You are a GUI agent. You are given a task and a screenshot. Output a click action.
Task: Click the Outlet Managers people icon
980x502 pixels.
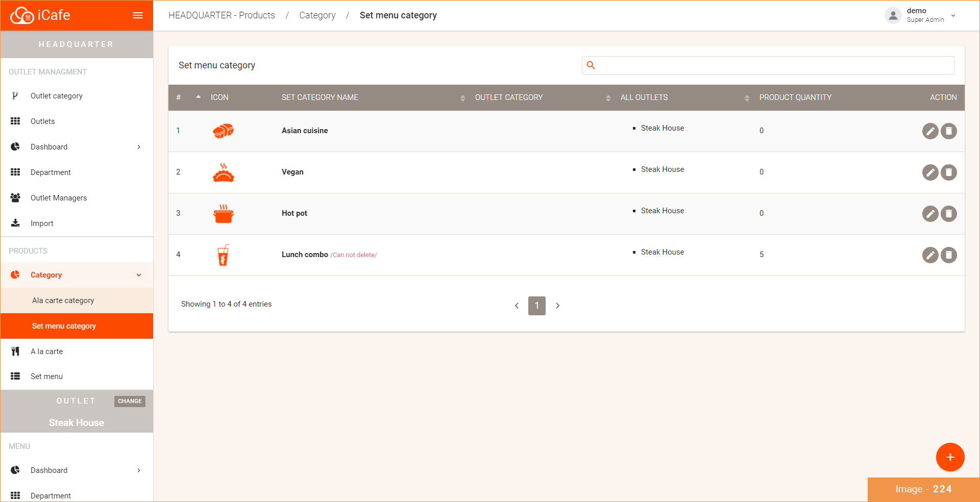15,198
